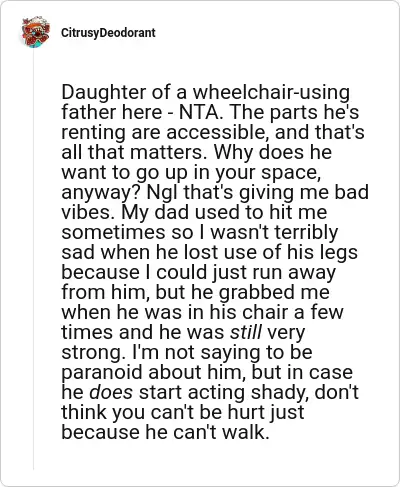Viewport: 400px width, 487px height.
Task: Click the word "accessible," in comment body
Action: pos(218,132)
